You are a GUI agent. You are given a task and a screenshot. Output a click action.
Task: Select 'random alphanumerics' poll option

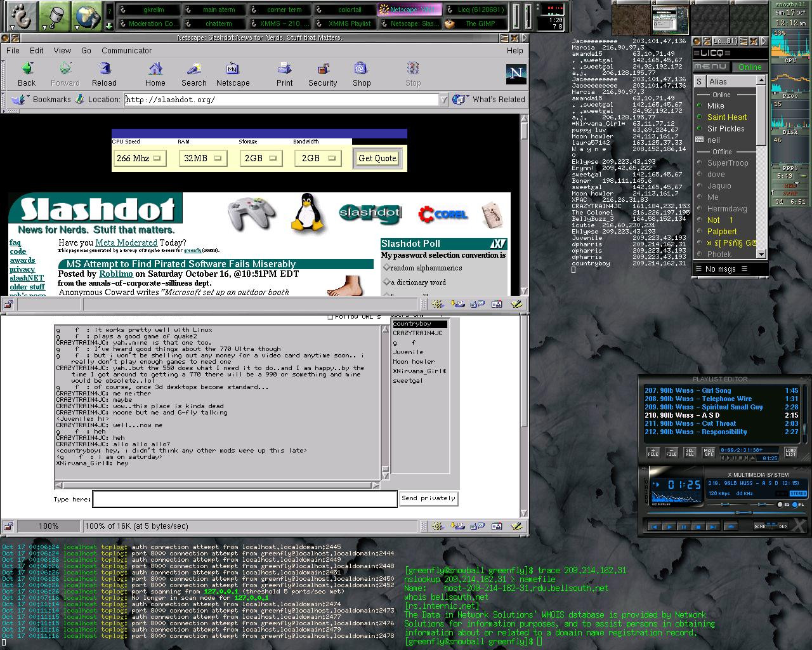[385, 267]
